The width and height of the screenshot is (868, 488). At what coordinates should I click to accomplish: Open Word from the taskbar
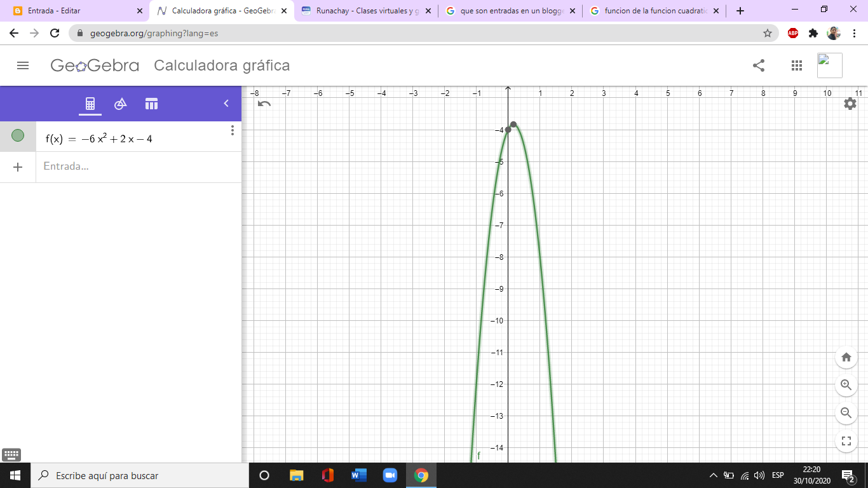coord(359,475)
